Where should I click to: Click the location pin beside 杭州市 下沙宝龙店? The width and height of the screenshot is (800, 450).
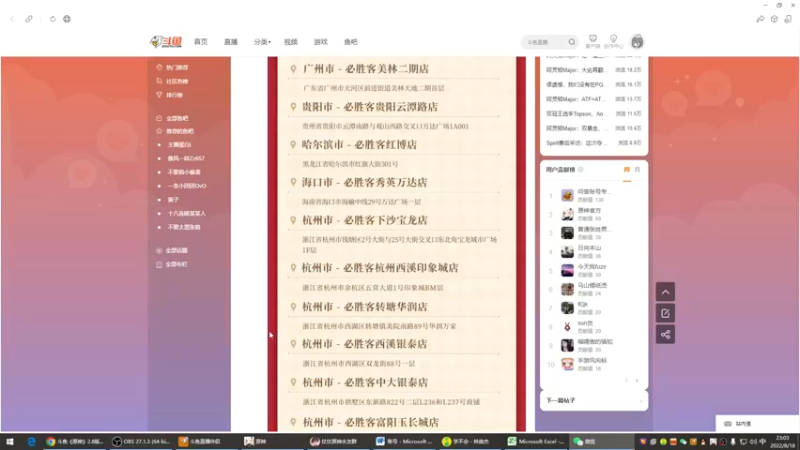tap(293, 220)
